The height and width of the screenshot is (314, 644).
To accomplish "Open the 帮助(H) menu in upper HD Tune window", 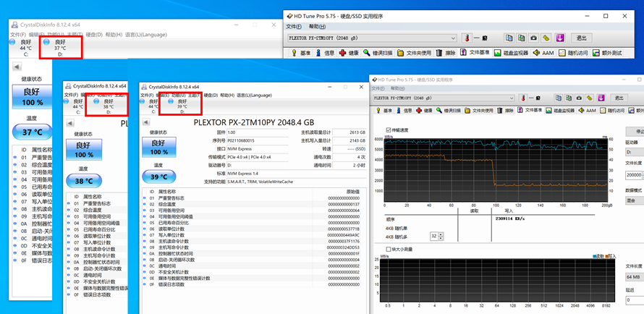I will coord(318,27).
